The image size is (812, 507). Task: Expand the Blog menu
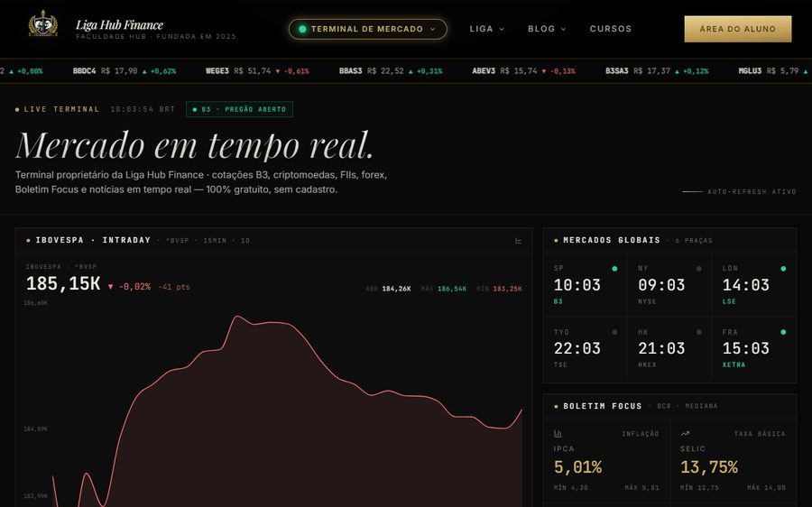pos(547,29)
